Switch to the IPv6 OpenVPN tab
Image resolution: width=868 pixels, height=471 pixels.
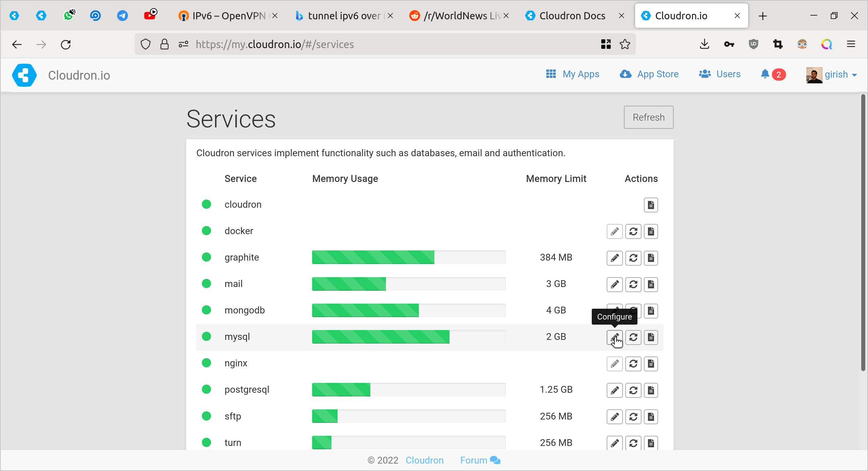pyautogui.click(x=229, y=16)
